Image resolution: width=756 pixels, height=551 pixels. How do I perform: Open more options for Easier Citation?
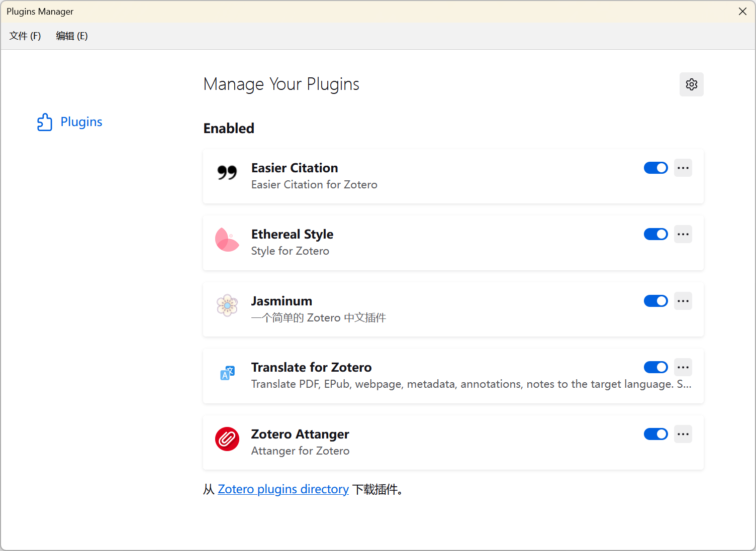683,168
